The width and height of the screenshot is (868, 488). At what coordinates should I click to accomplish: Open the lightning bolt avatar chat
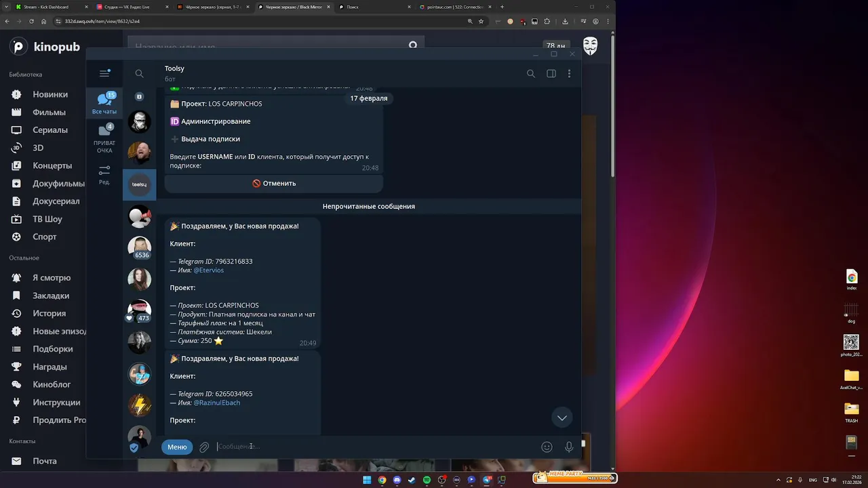click(x=140, y=405)
